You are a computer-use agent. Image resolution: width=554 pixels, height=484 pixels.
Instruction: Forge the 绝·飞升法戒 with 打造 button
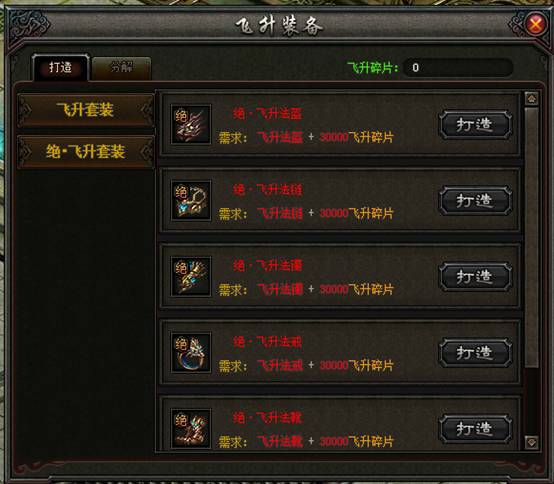tap(475, 353)
